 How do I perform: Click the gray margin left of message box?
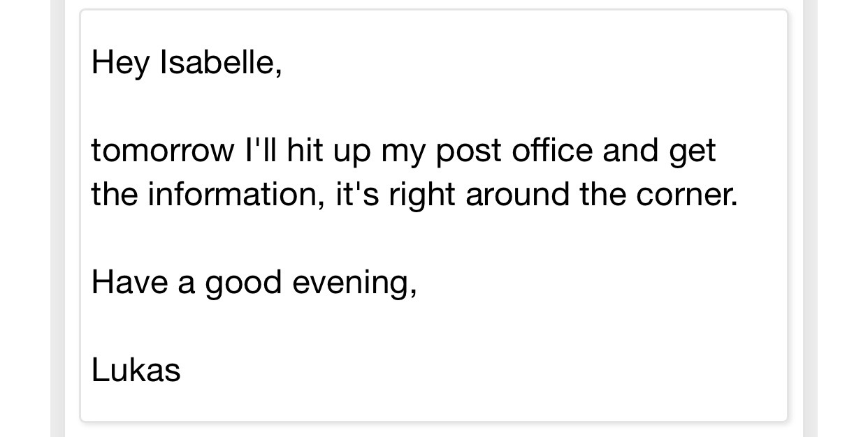57,218
